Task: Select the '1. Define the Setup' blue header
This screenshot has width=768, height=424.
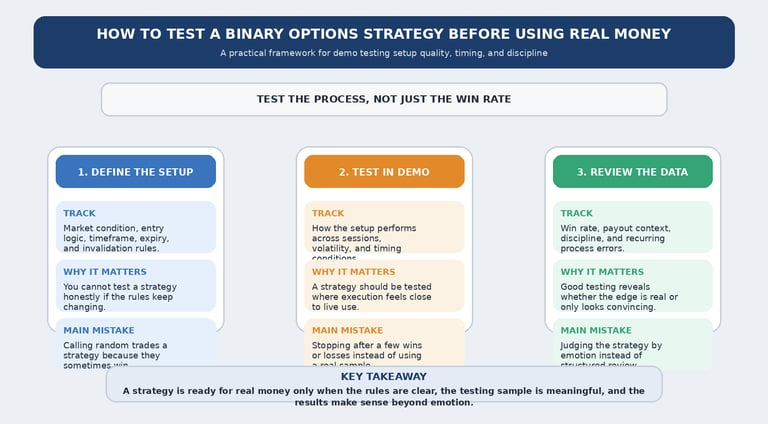Action: pyautogui.click(x=136, y=172)
